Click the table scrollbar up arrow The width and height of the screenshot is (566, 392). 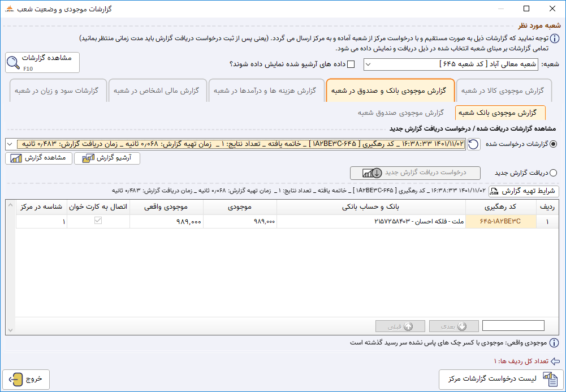(11, 205)
